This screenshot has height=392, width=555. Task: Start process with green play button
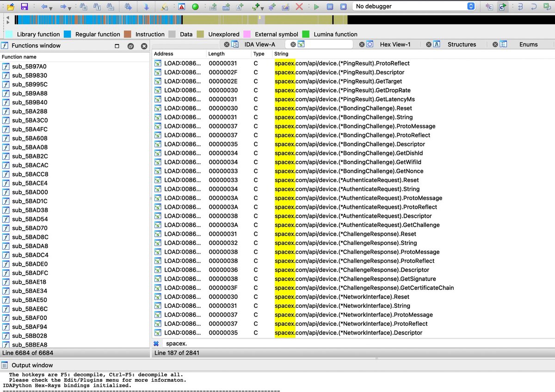click(x=316, y=6)
